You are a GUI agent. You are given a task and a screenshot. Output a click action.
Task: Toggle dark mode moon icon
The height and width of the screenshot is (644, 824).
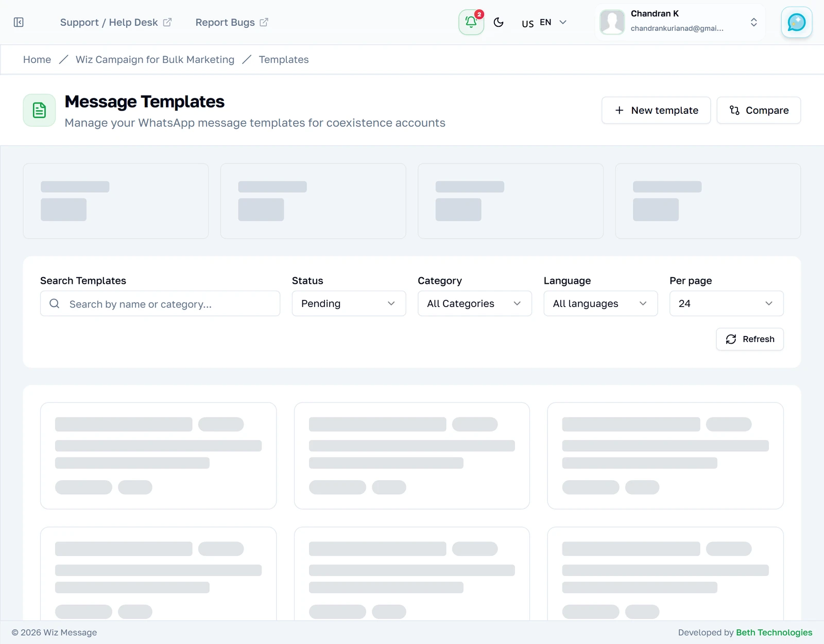click(499, 22)
